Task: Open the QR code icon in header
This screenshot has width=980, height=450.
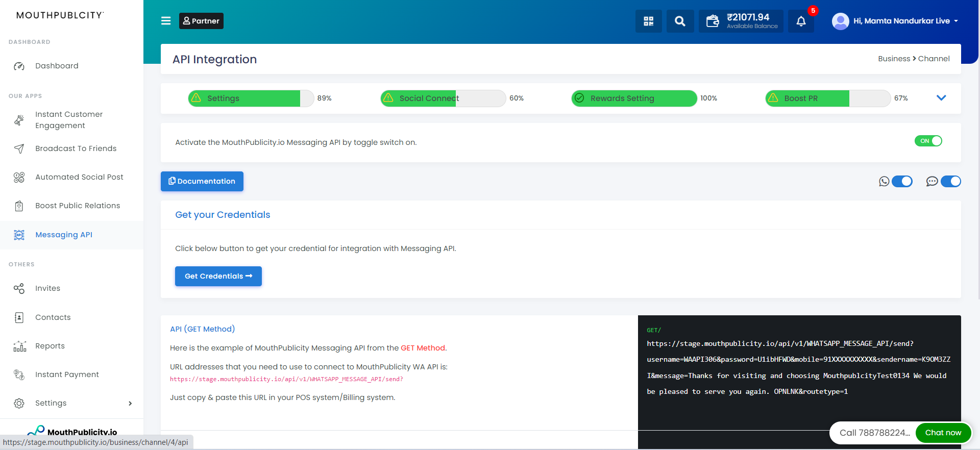Action: click(648, 21)
